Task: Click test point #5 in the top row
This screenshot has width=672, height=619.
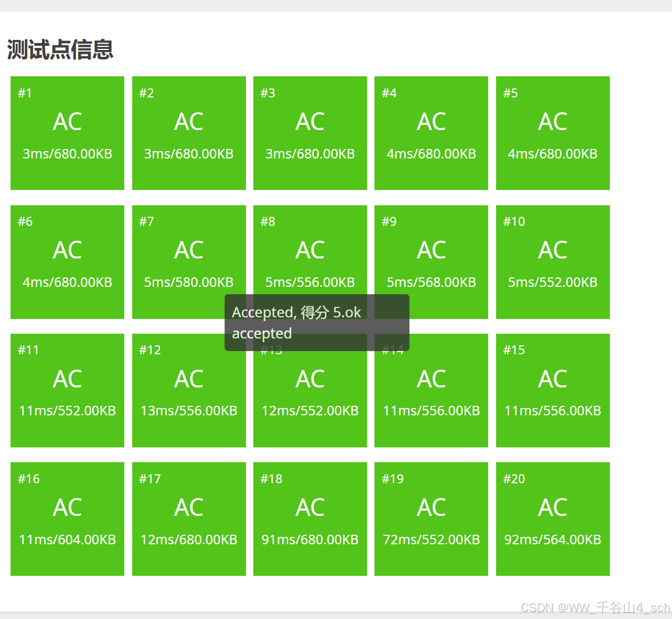Action: [x=552, y=133]
